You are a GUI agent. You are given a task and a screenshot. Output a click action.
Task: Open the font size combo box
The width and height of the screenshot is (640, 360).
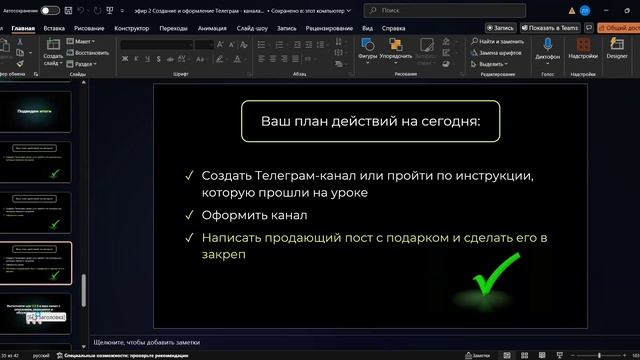coord(204,44)
